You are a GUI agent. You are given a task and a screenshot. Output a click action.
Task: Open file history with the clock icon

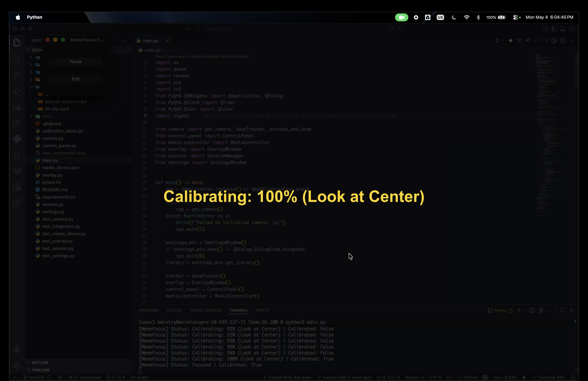pos(519,41)
